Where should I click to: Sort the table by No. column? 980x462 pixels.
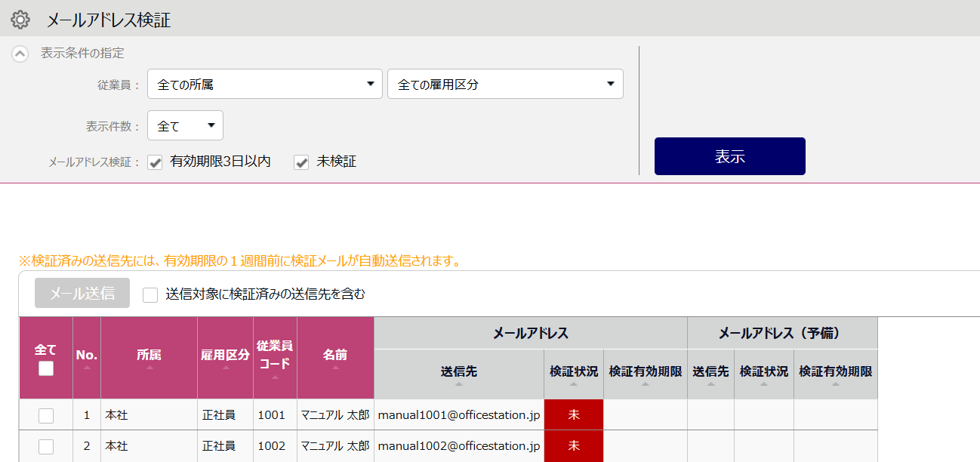tap(87, 358)
